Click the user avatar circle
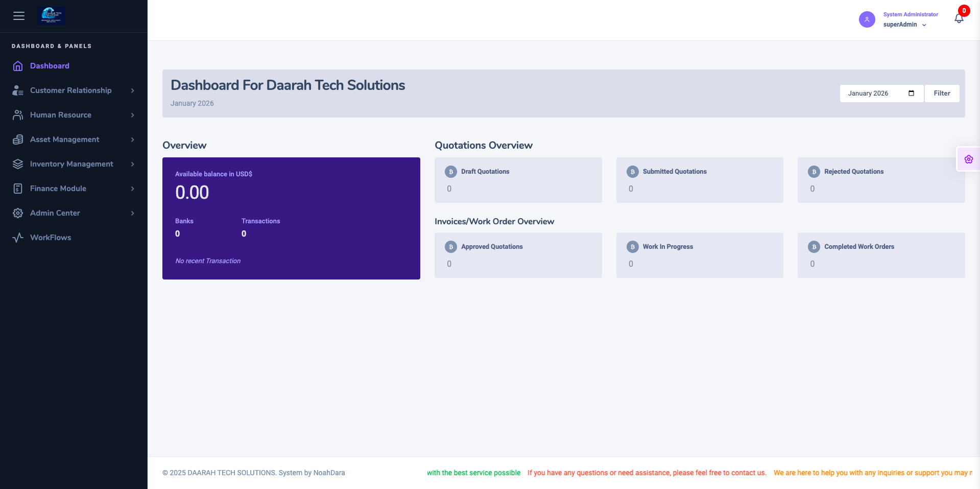980x489 pixels. click(867, 19)
